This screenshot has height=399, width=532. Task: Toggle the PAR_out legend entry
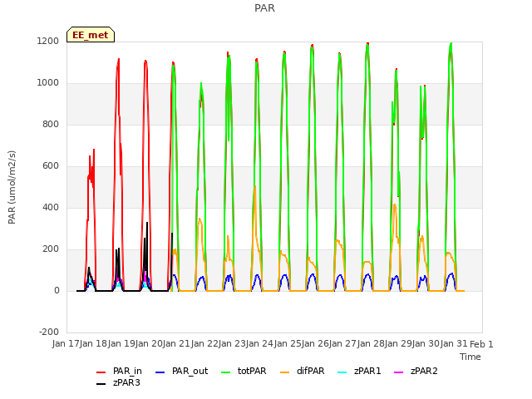click(181, 372)
